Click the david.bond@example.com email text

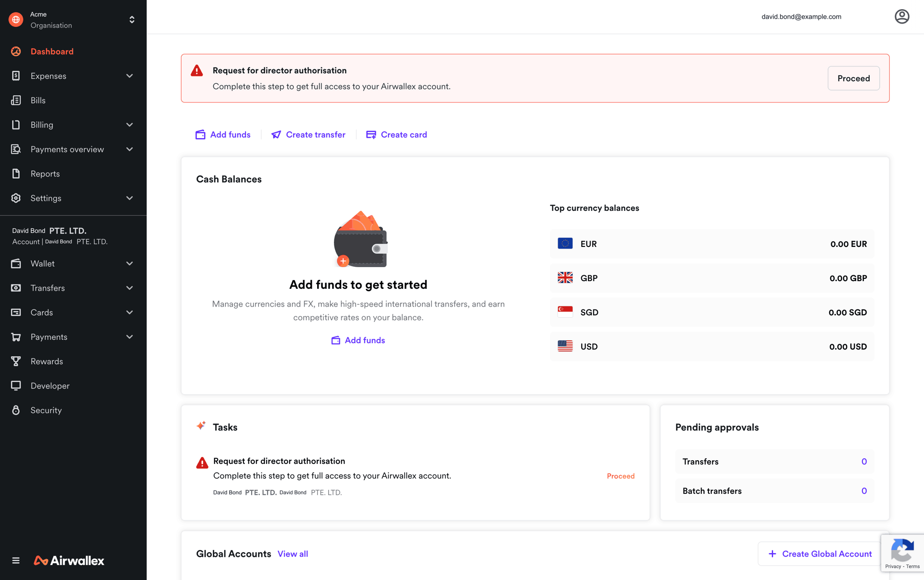[801, 17]
